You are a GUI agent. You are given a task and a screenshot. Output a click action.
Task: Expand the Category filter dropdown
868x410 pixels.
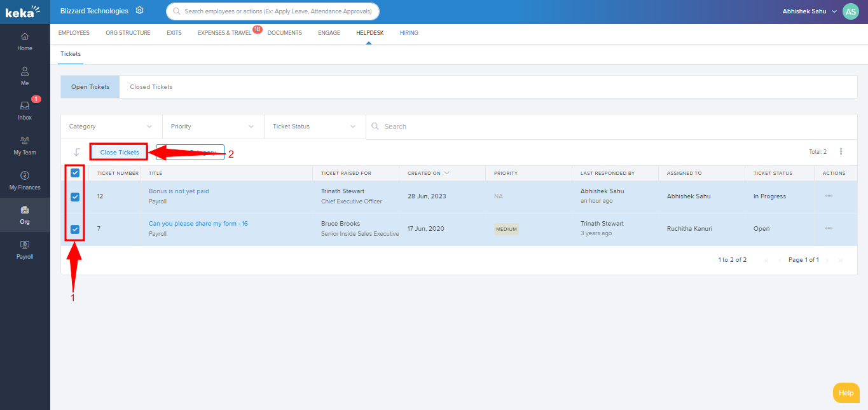[111, 126]
